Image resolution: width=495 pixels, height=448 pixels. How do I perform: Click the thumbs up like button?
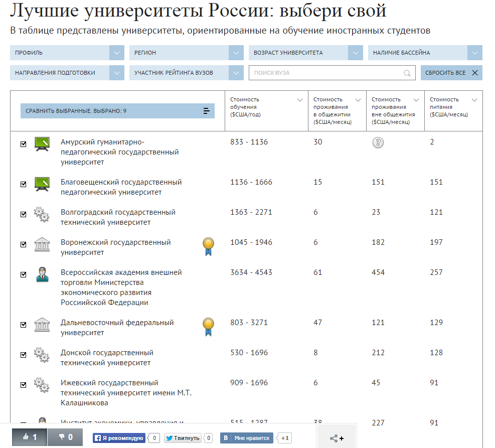coord(30,437)
